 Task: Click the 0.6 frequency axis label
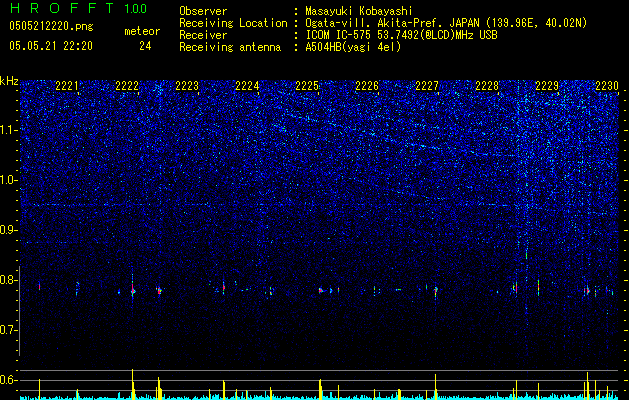coord(9,380)
